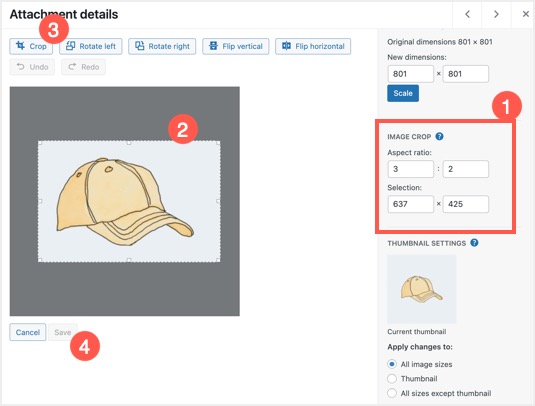This screenshot has height=406, width=535.
Task: Rotate the image right
Action: point(162,46)
